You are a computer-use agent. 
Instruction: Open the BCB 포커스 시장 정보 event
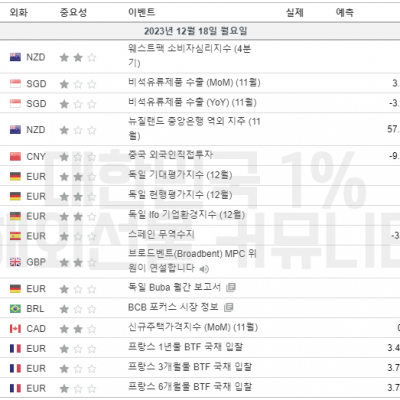pyautogui.click(x=173, y=307)
